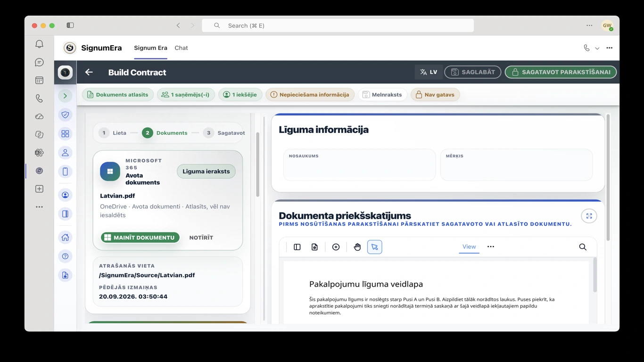The width and height of the screenshot is (644, 362).
Task: Open the more options ellipsis in the app header
Action: click(609, 48)
